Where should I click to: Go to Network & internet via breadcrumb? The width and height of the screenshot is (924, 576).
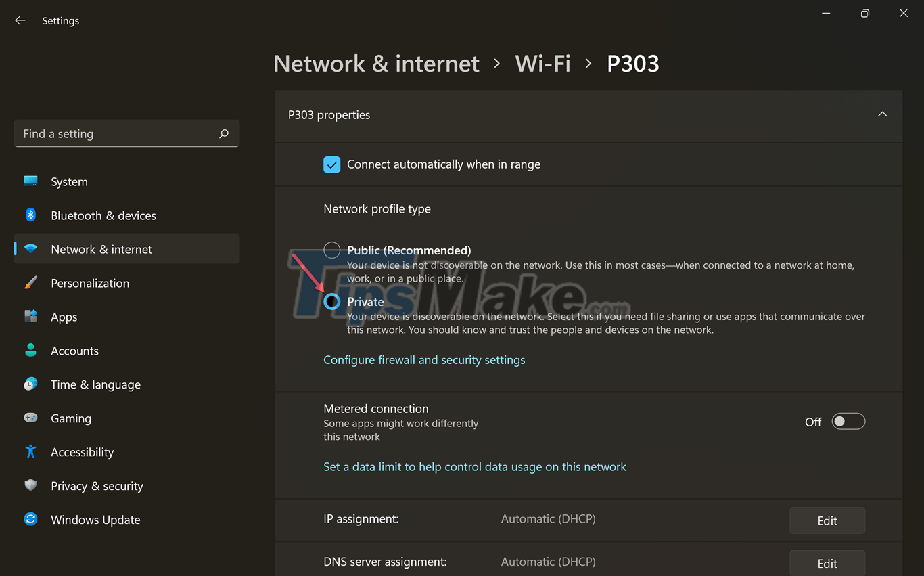click(x=376, y=63)
